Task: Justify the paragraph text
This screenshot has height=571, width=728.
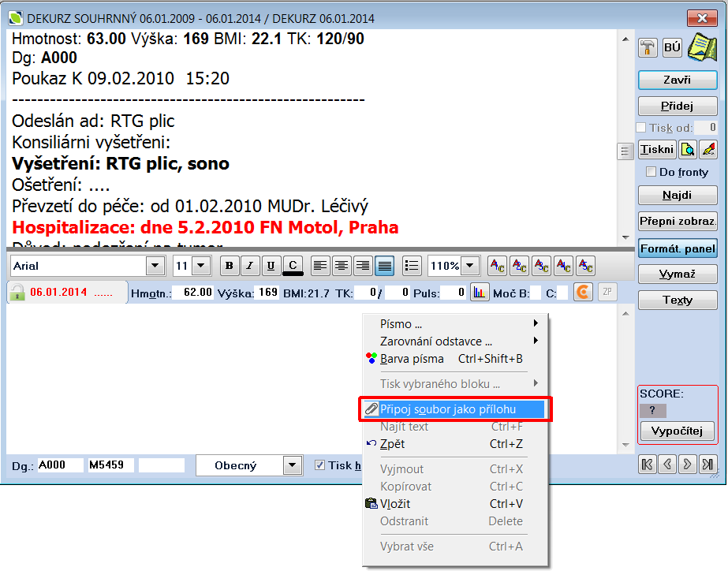Action: [x=384, y=266]
